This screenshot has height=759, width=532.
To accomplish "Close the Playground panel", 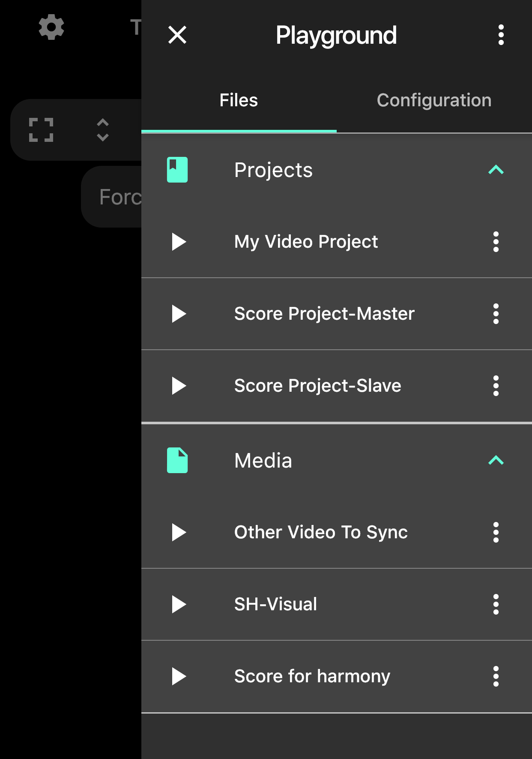I will coord(177,35).
